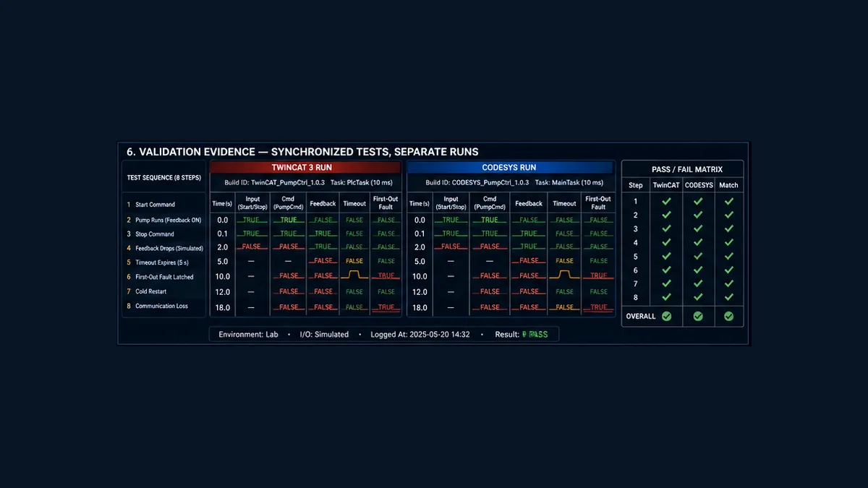The image size is (868, 488).
Task: Click step 7 CODESYS checkmark
Action: [698, 284]
